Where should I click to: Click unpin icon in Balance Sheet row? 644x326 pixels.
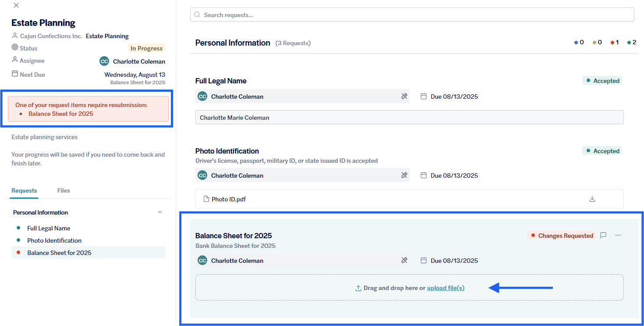(404, 260)
